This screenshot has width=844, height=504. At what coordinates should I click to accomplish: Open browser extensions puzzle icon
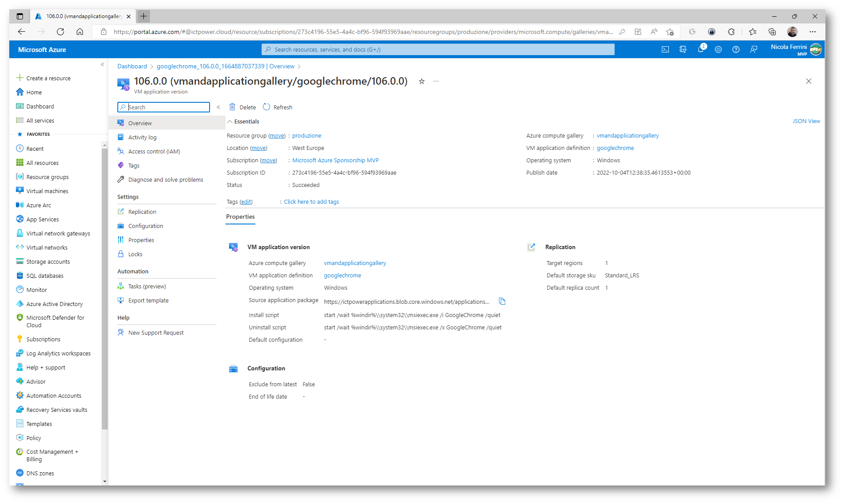tap(731, 32)
